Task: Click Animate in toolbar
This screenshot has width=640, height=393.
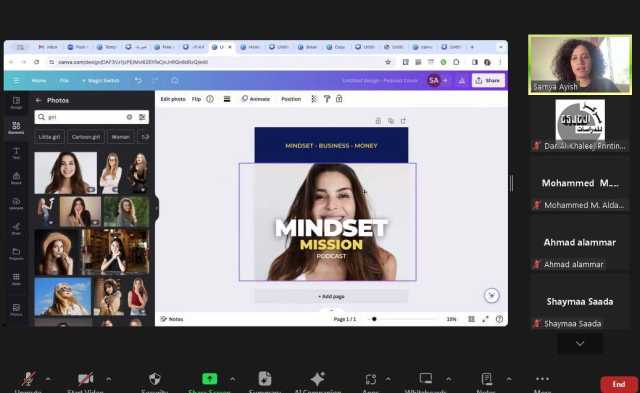Action: (256, 99)
